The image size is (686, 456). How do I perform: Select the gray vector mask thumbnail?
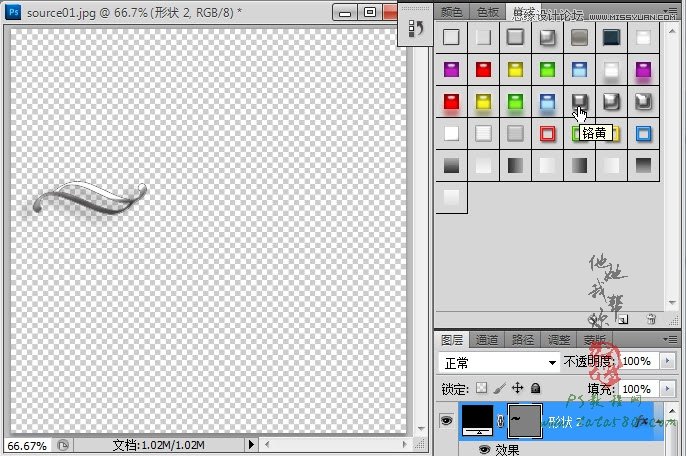(x=524, y=421)
